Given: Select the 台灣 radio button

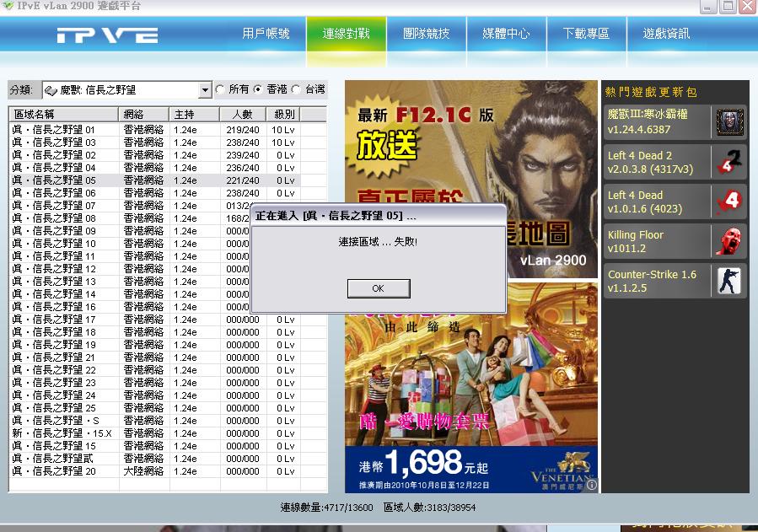Looking at the screenshot, I should [x=296, y=89].
